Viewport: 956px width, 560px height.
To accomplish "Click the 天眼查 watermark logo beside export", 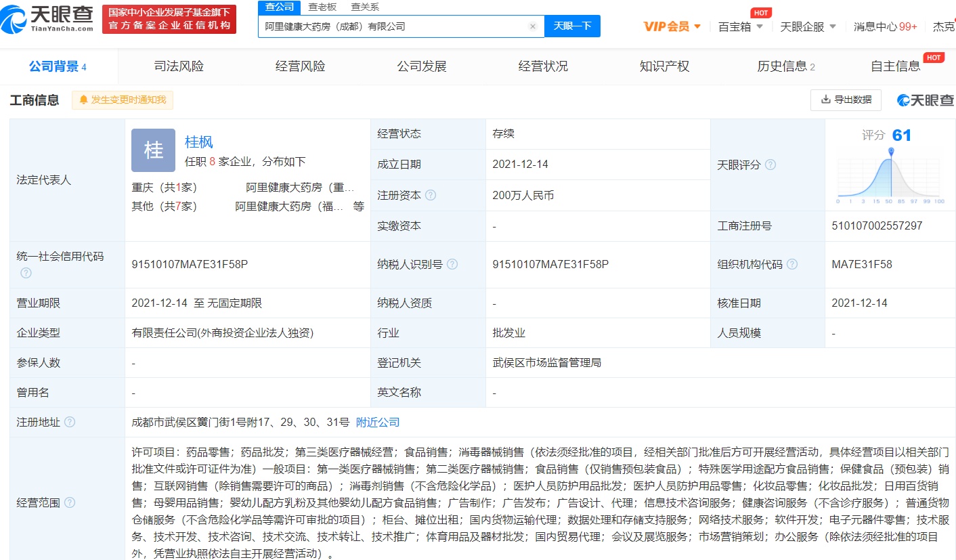I will click(925, 100).
